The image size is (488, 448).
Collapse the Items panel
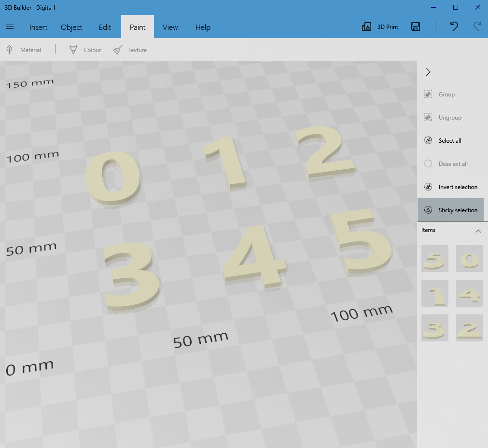(478, 231)
